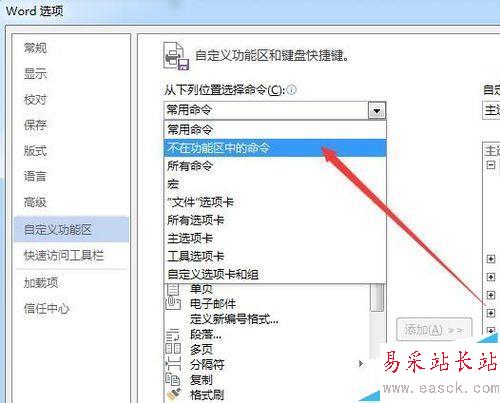Click the info icon beside 从下列位置选择命令
The image size is (500, 403).
tap(291, 90)
